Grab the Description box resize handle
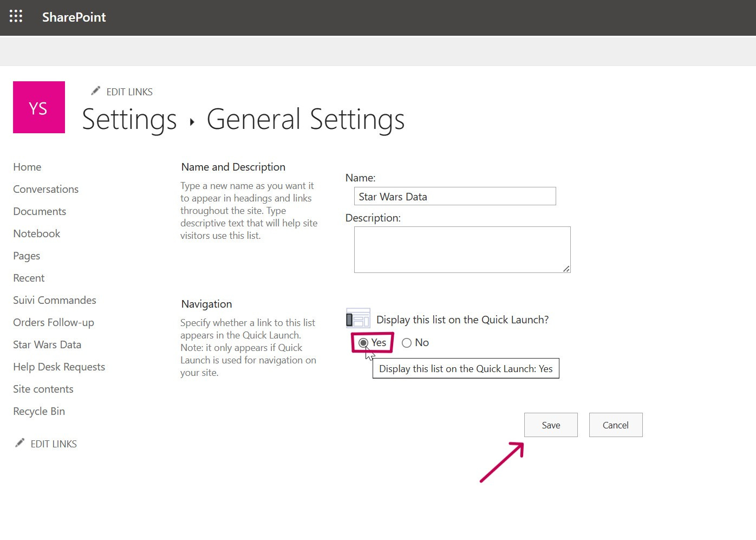This screenshot has width=756, height=540. 566,269
